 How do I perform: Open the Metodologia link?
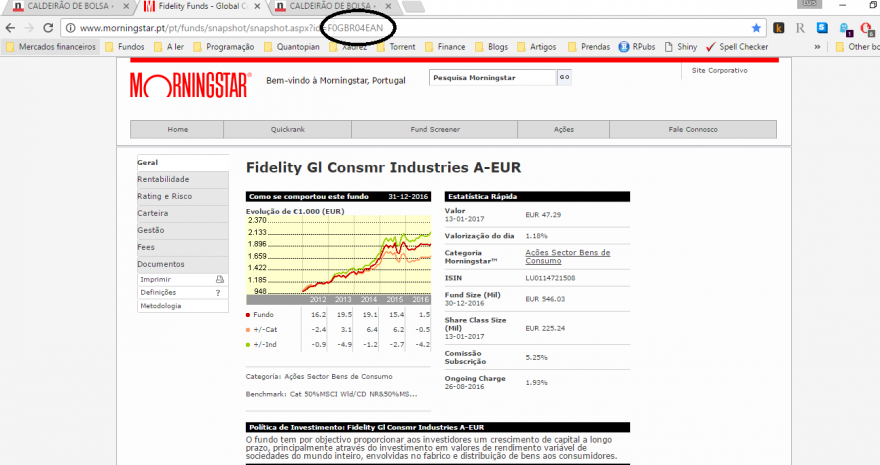point(161,306)
